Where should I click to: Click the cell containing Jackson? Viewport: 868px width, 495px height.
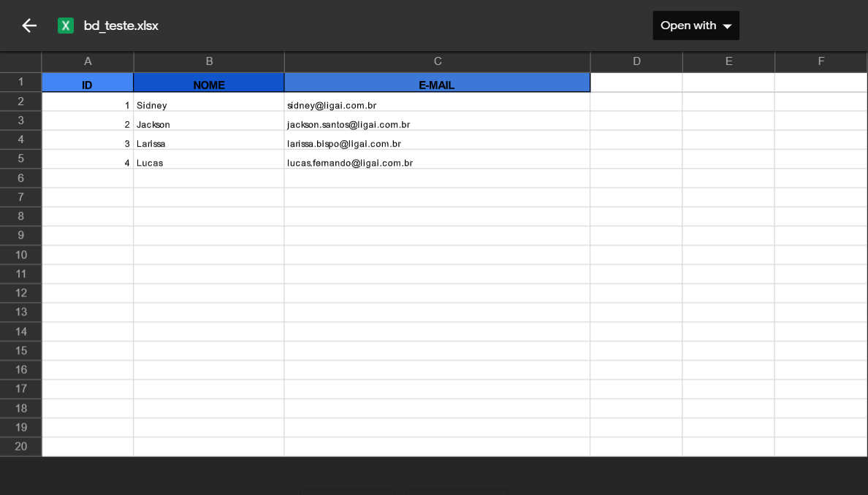209,121
